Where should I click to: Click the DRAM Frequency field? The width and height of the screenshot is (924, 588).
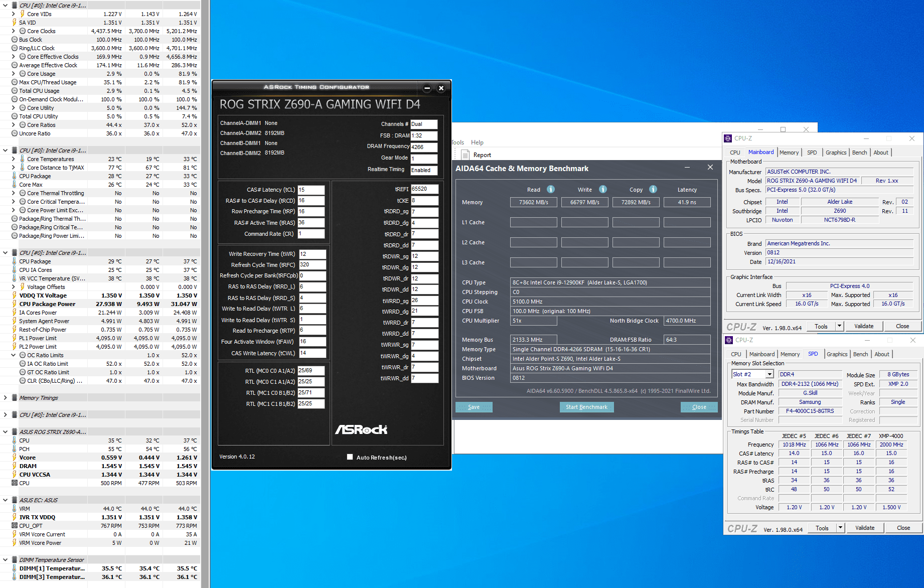424,146
